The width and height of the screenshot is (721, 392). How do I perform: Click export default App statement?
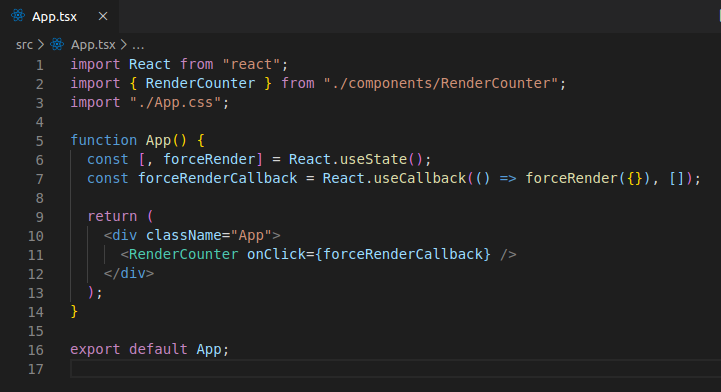click(149, 349)
